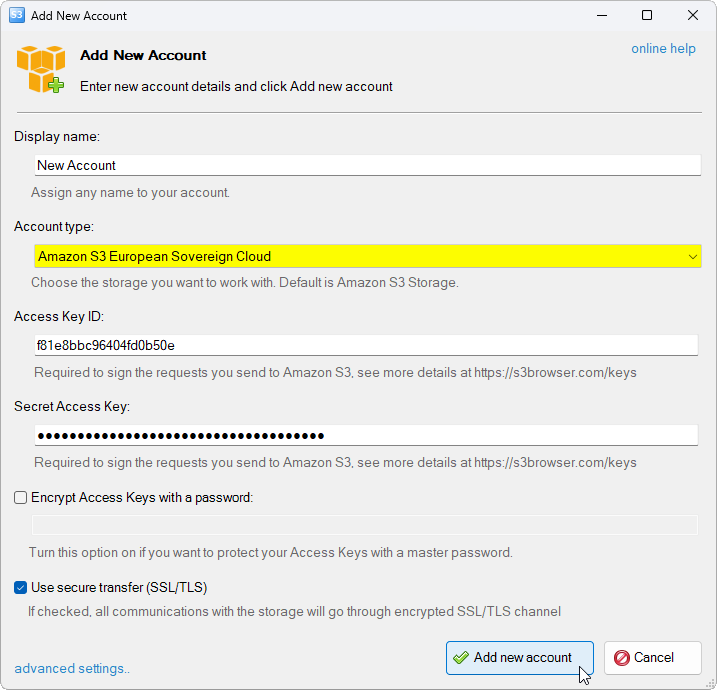Click the 'Turn this option on' master password hint
This screenshot has height=690, width=717.
[271, 552]
